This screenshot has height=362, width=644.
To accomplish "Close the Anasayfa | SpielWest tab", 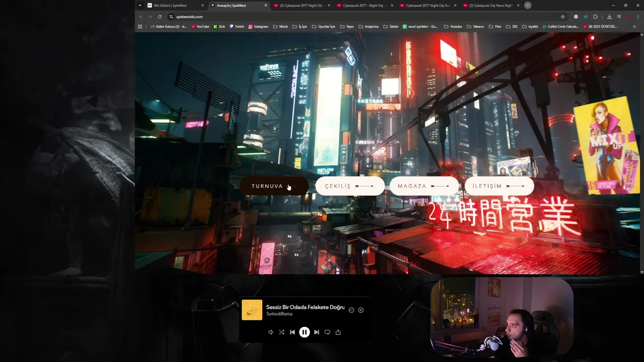I will click(266, 6).
